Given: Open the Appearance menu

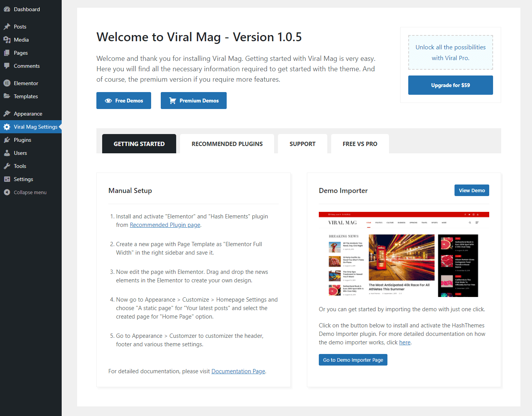Looking at the screenshot, I should [x=31, y=114].
